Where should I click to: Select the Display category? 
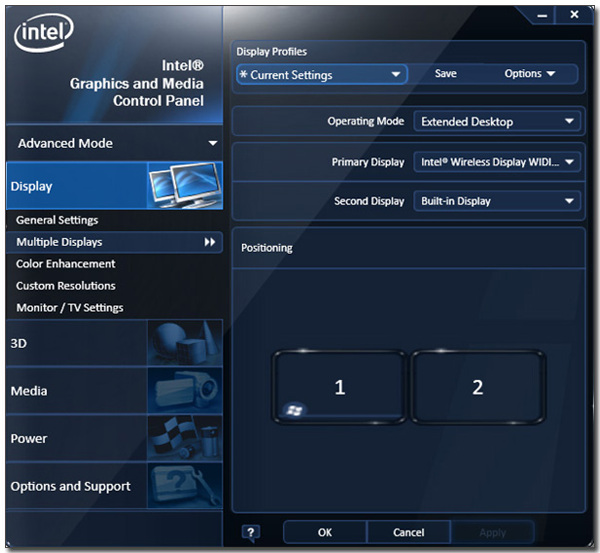click(114, 186)
